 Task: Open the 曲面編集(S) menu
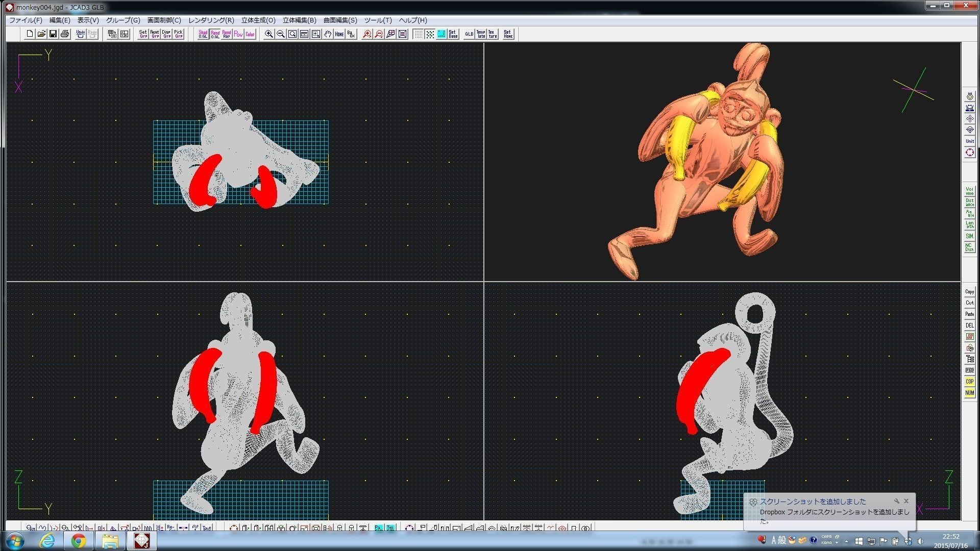tap(340, 20)
